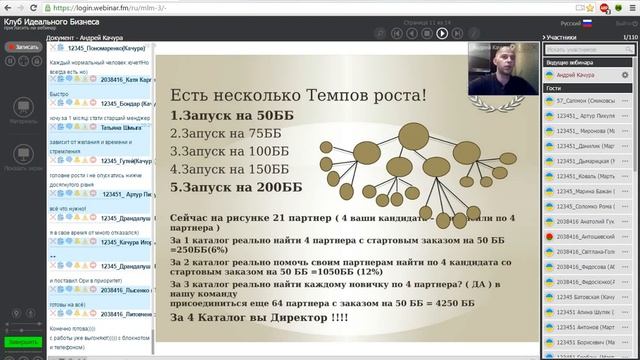The image size is (640, 360).
Task: Delete the 2038416_Лысенко chat message
Action: coord(53,289)
